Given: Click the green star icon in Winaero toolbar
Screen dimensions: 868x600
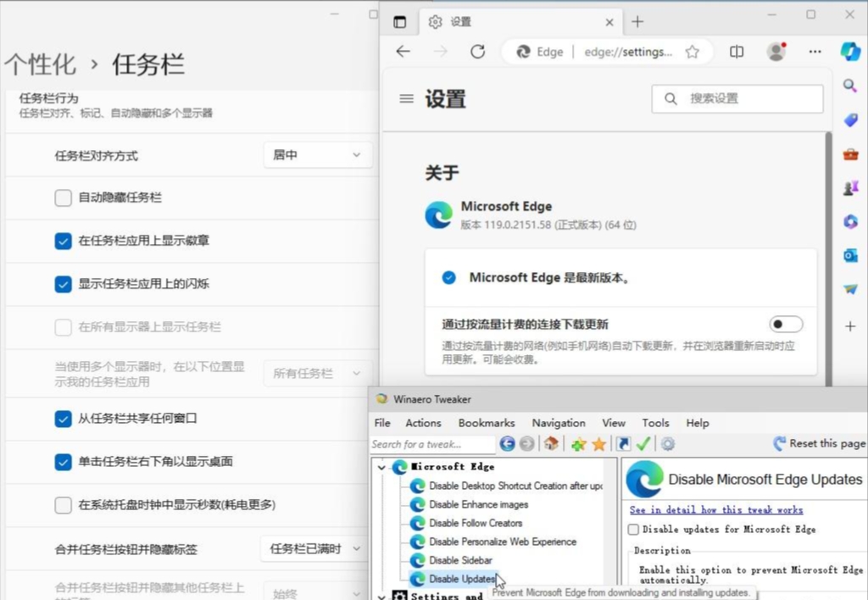Looking at the screenshot, I should [x=577, y=443].
